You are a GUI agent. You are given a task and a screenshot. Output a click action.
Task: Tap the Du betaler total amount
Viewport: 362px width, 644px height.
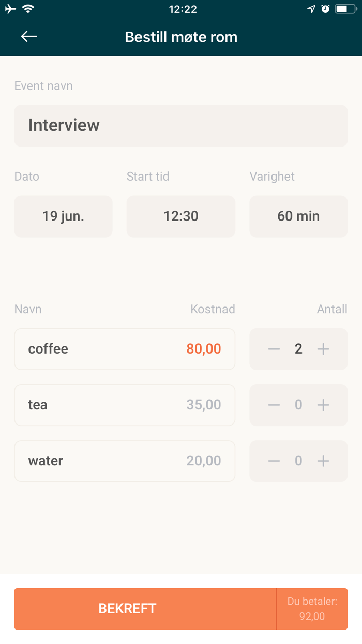click(312, 609)
